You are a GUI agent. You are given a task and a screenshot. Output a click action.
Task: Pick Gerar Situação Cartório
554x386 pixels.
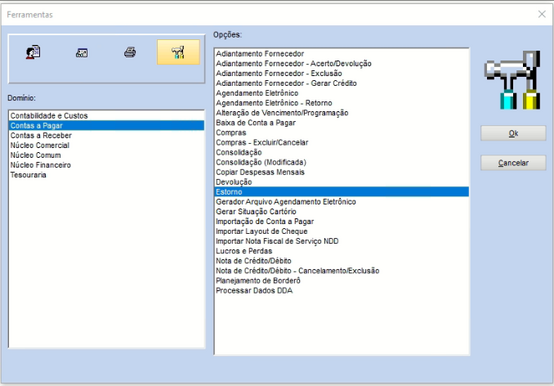tap(342, 212)
